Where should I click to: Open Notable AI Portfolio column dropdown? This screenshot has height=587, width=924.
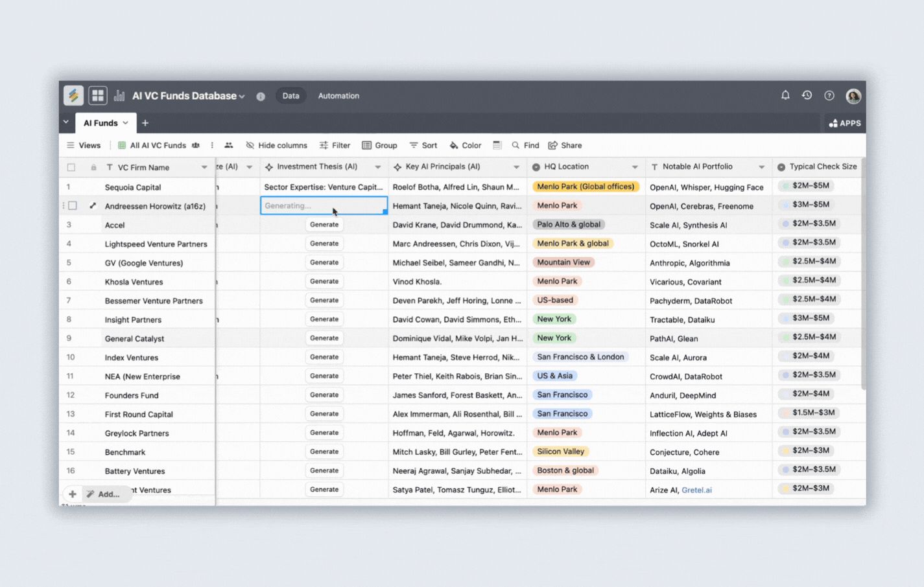(761, 167)
